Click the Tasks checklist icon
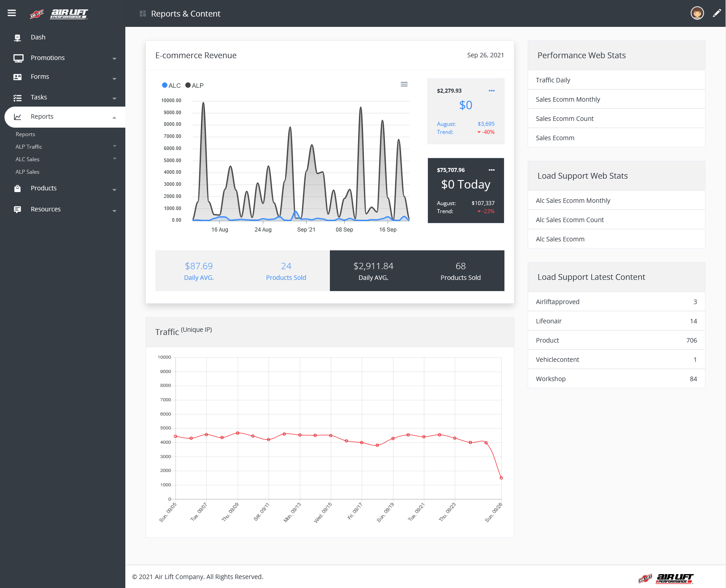Viewport: 726px width, 588px height. 17,98
